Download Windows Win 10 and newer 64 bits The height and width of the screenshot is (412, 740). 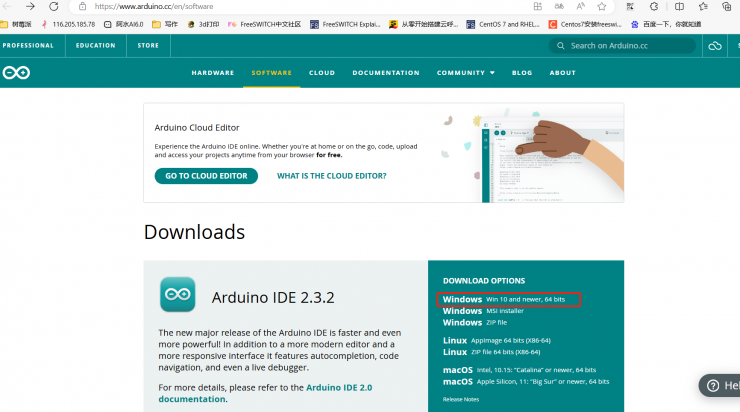[510, 299]
